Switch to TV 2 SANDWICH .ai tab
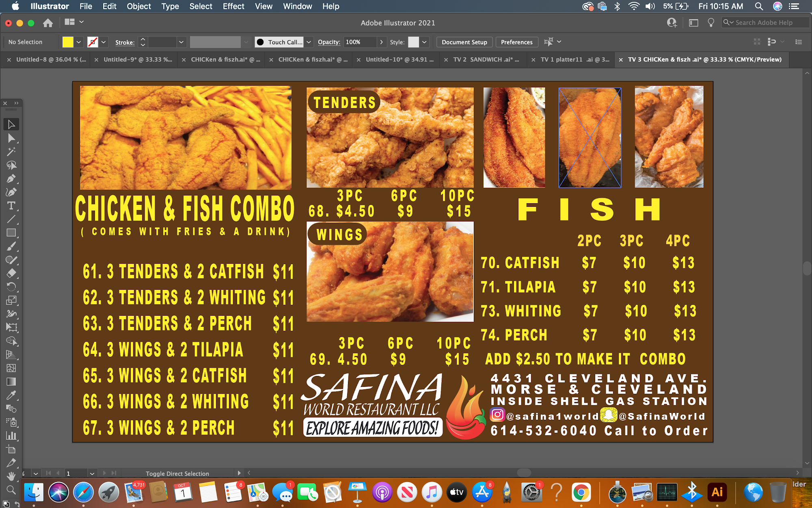This screenshot has height=508, width=812. [486, 59]
